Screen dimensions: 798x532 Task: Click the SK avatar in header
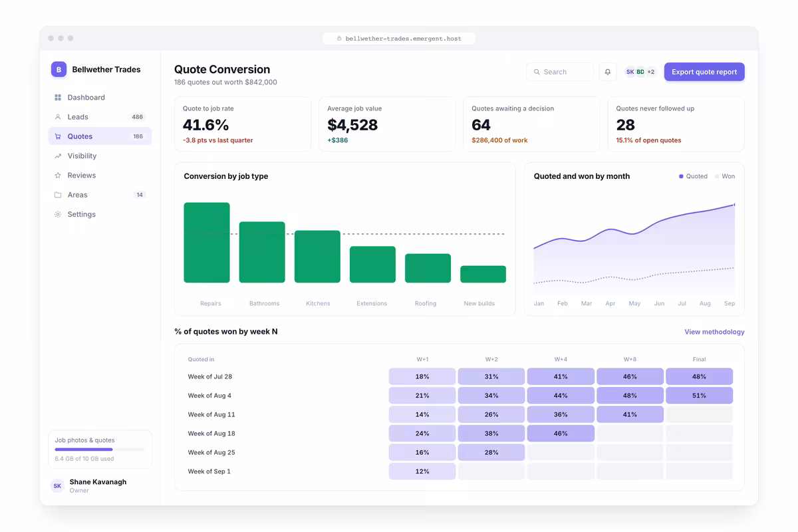[630, 72]
